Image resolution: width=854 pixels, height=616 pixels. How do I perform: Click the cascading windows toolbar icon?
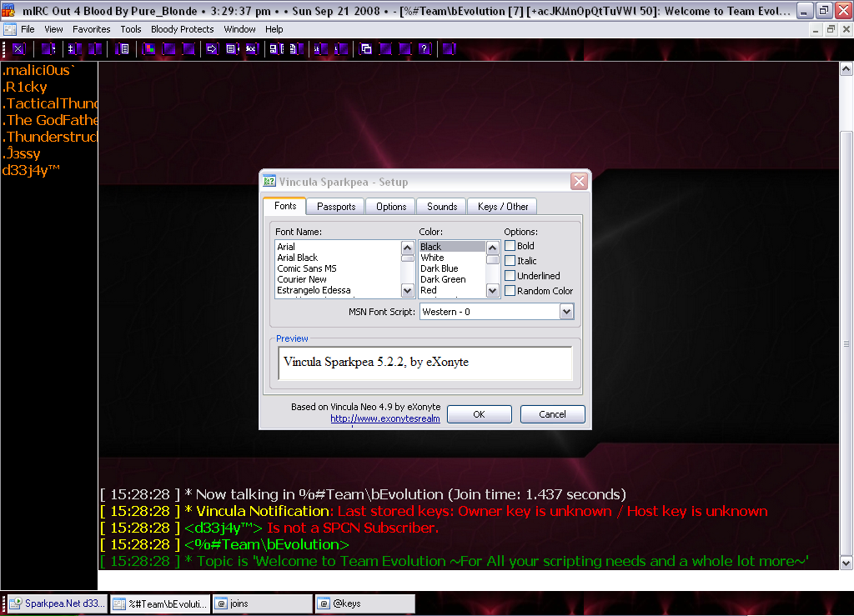(x=366, y=49)
